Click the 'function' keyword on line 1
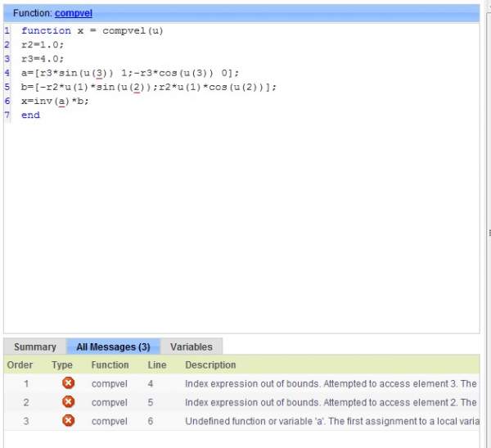 [46, 31]
